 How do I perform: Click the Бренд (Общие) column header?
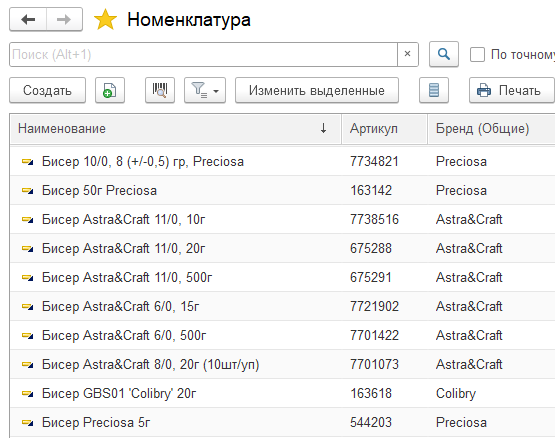pyautogui.click(x=491, y=129)
